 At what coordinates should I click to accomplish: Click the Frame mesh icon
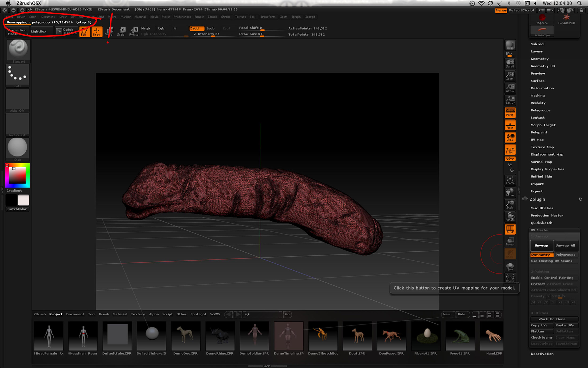(x=510, y=180)
